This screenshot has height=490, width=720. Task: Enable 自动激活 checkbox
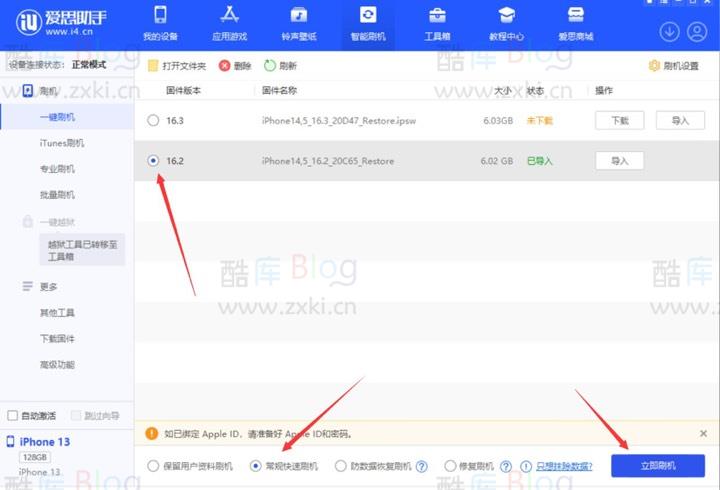coord(12,416)
